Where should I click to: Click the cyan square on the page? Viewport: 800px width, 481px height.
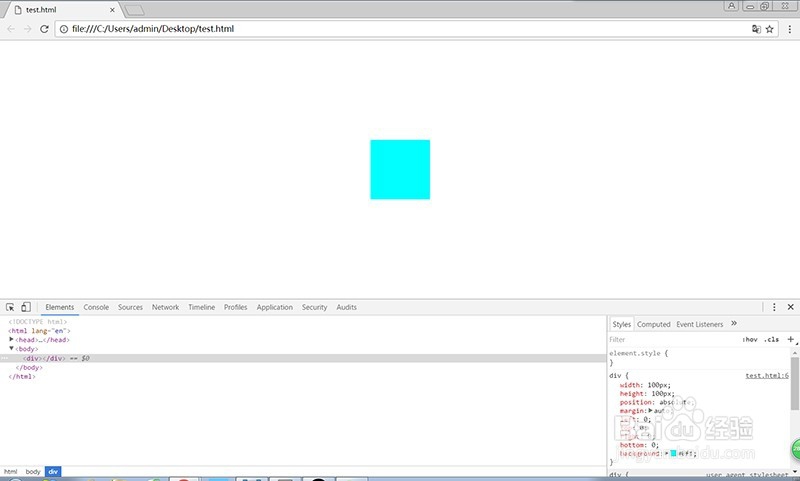click(x=400, y=169)
